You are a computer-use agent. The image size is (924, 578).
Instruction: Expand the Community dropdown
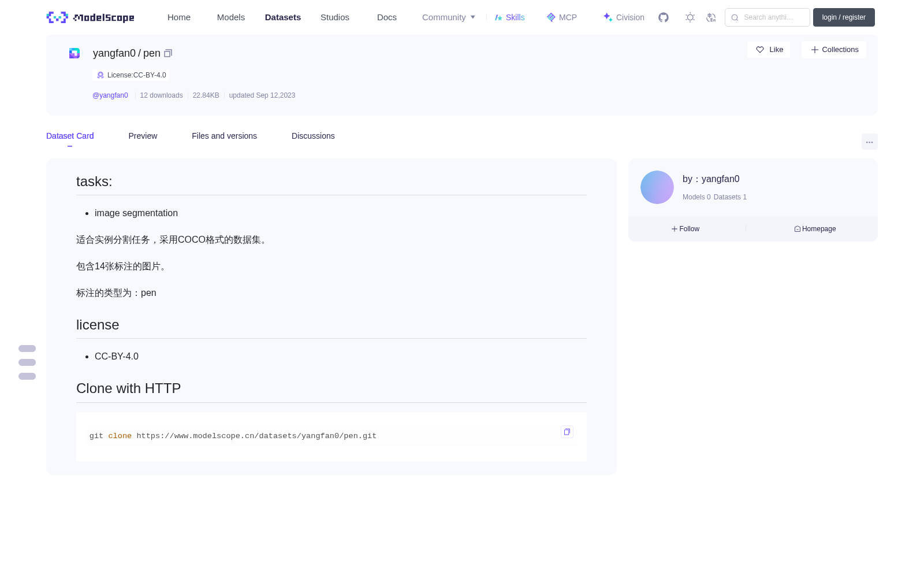coord(449,17)
